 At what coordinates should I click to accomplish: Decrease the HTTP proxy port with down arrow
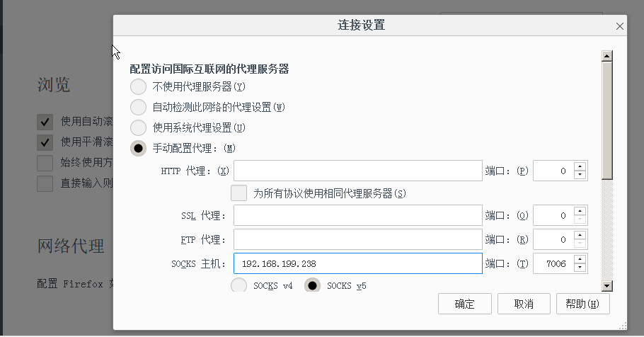(580, 175)
